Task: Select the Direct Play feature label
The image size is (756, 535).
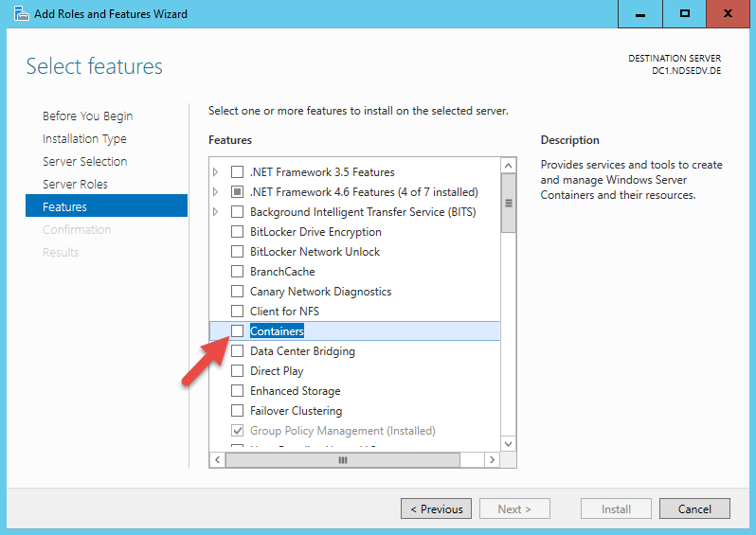Action: point(277,371)
